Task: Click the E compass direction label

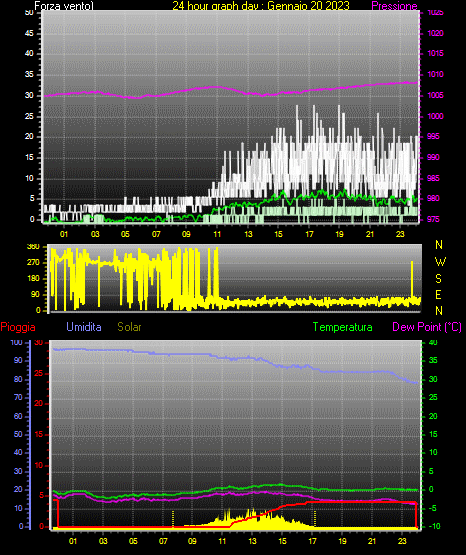Action: (438, 294)
